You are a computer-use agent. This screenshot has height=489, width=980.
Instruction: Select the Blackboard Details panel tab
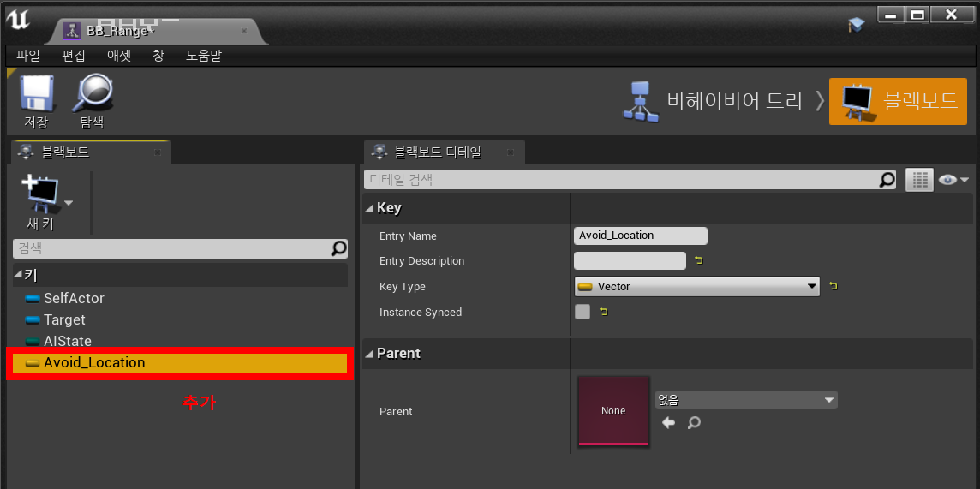[x=445, y=152]
